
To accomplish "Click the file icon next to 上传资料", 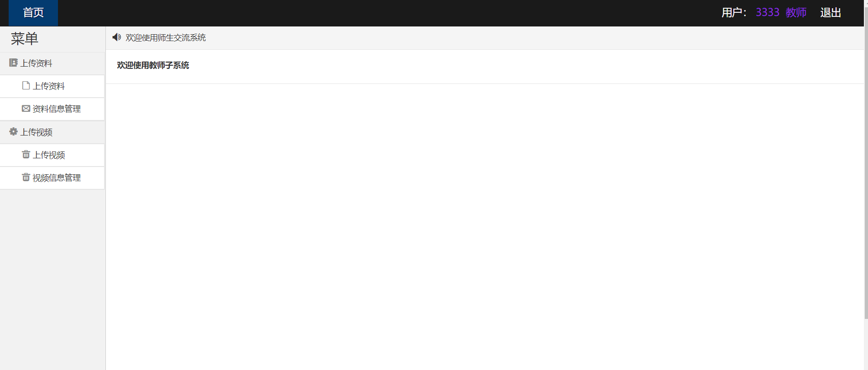I will pyautogui.click(x=26, y=86).
